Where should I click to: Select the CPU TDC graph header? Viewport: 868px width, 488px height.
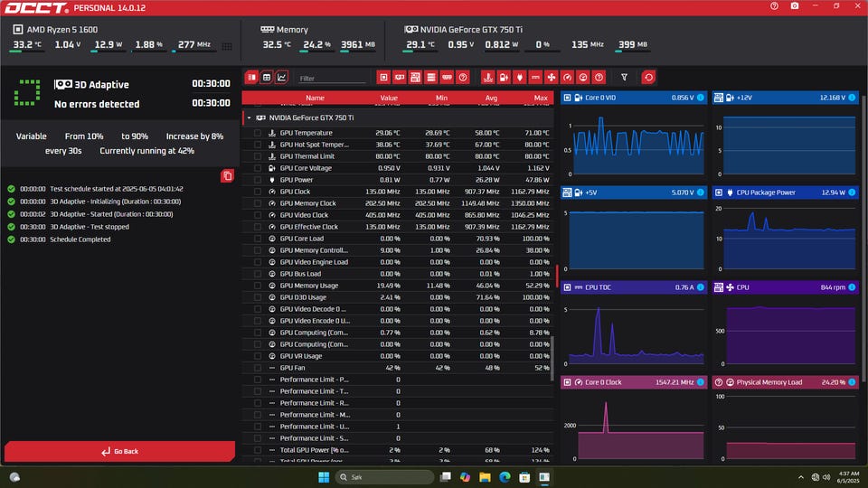pyautogui.click(x=634, y=287)
